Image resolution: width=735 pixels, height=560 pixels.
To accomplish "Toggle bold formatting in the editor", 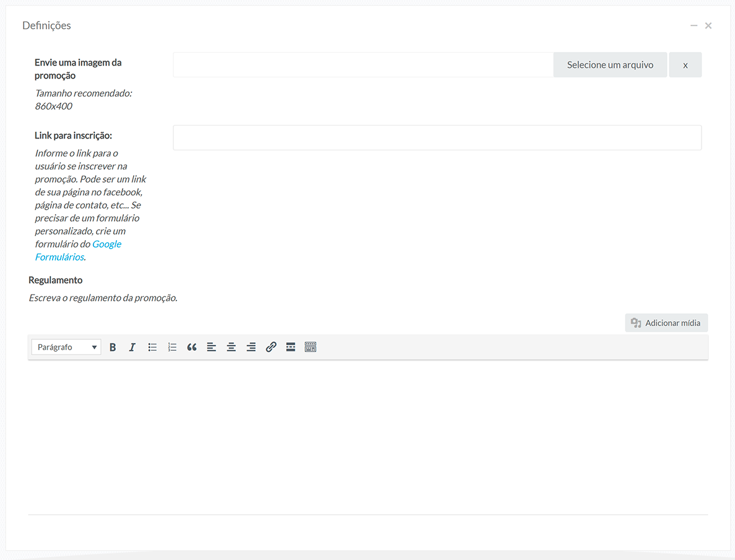I will coord(113,347).
